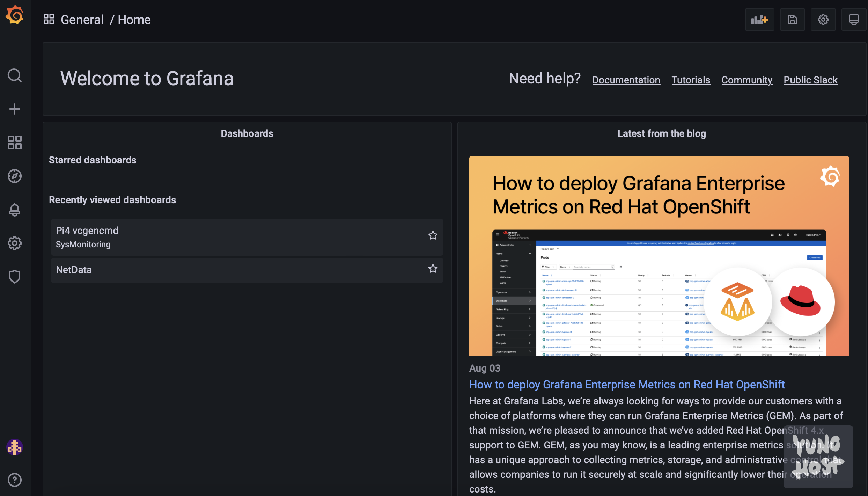The width and height of the screenshot is (868, 496).
Task: Click the Save dashboard disk icon
Action: click(x=793, y=20)
